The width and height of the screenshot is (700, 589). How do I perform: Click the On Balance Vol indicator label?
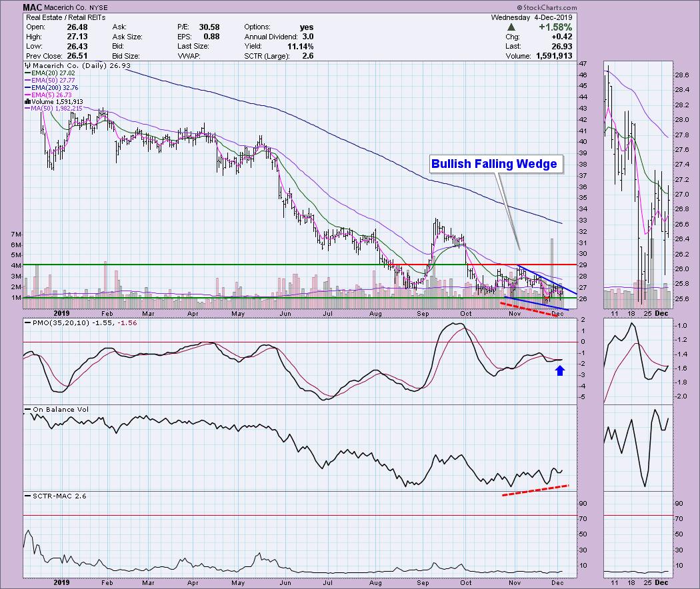tap(57, 409)
